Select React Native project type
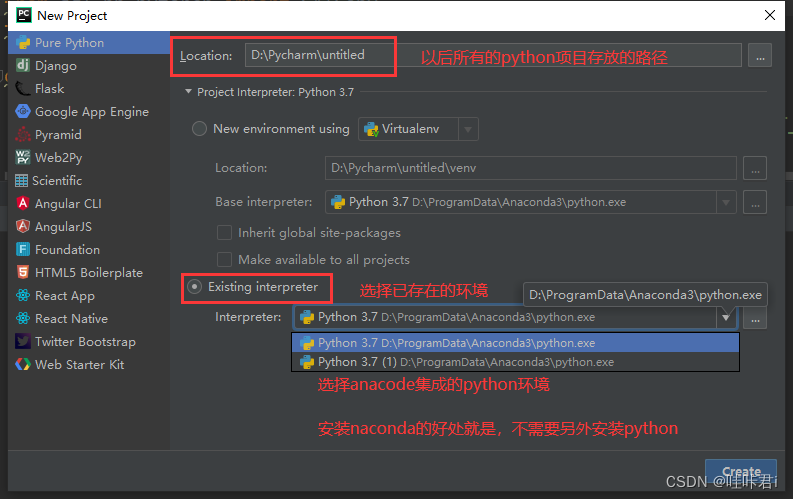Screen dimensions: 793x499 pos(89,318)
